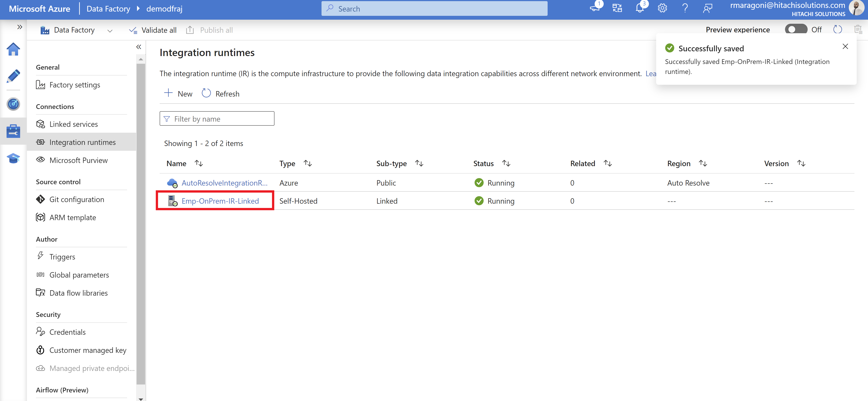Screen dimensions: 868x401
Task: Expand the left rail with double chevron
Action: click(19, 27)
